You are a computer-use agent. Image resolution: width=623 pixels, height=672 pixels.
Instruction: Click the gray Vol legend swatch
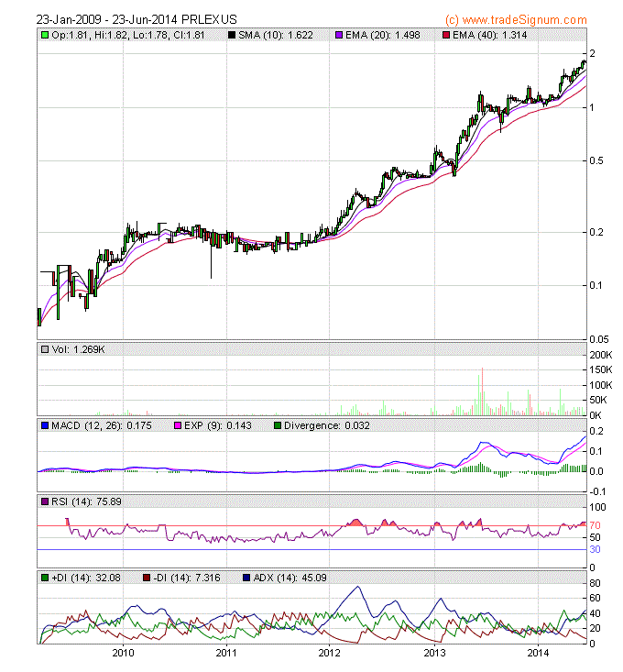(x=45, y=349)
